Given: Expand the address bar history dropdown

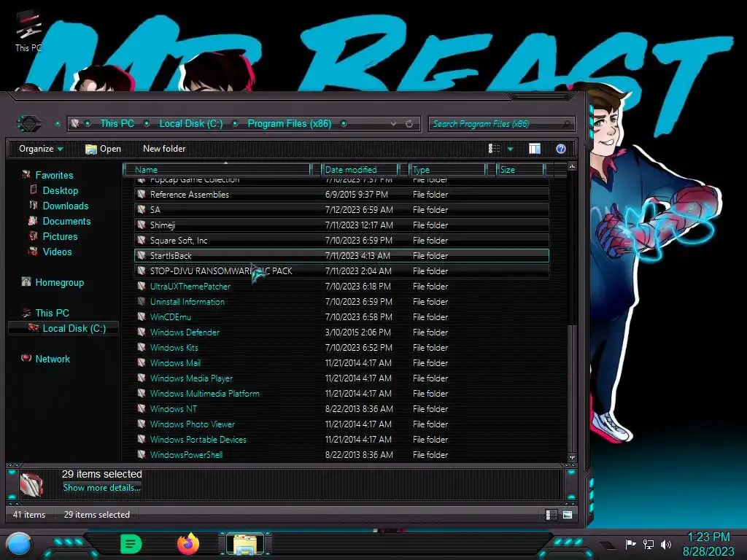Looking at the screenshot, I should (x=393, y=124).
